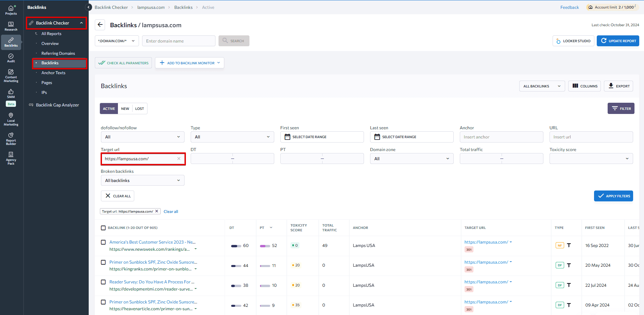Click the Looker Studio button
This screenshot has width=644, height=315.
[x=573, y=41]
